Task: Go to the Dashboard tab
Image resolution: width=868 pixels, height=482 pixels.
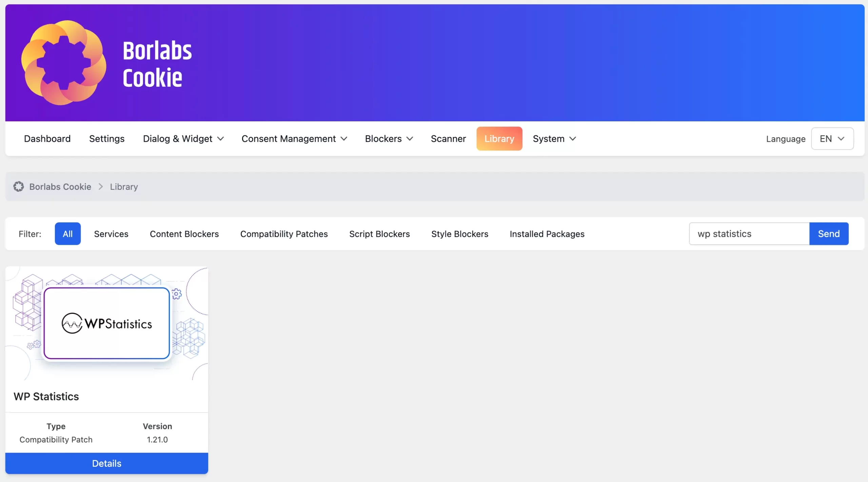Action: 47,139
